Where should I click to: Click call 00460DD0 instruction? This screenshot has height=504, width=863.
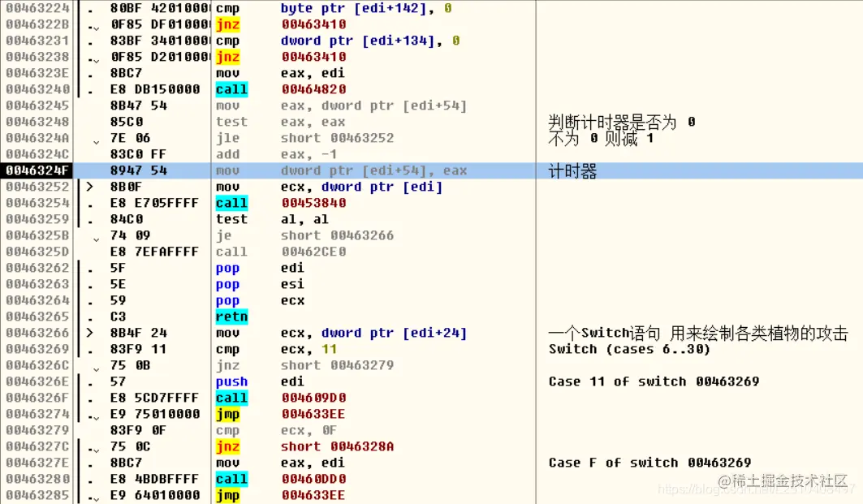[281, 479]
